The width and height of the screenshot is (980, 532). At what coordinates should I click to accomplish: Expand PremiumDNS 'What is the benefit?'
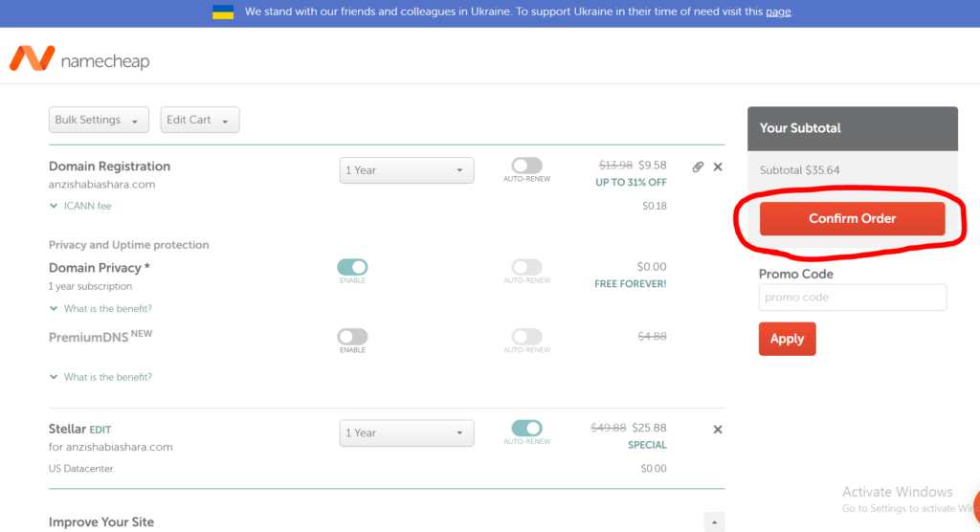100,377
